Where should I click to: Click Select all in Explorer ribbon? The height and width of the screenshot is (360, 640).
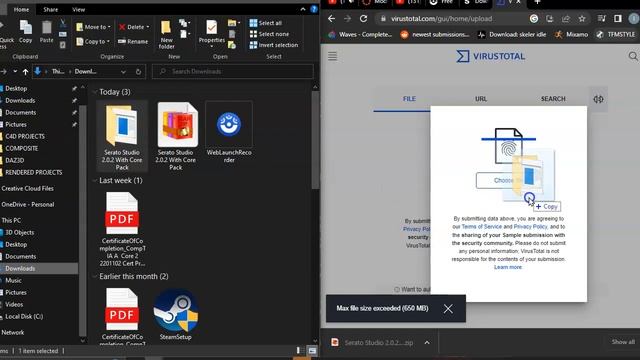(x=266, y=23)
